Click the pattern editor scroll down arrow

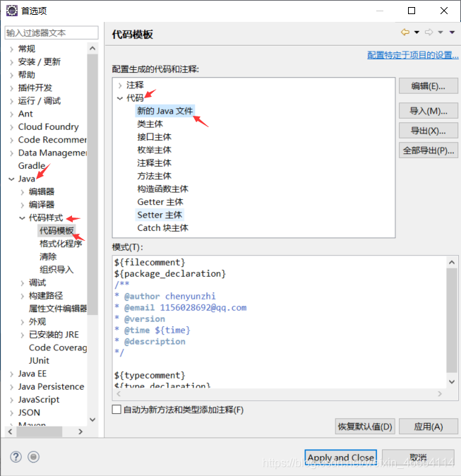click(x=452, y=382)
